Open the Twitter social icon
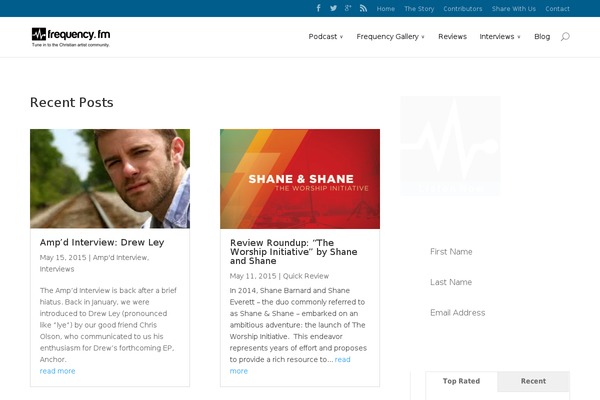The width and height of the screenshot is (600, 400). [333, 8]
